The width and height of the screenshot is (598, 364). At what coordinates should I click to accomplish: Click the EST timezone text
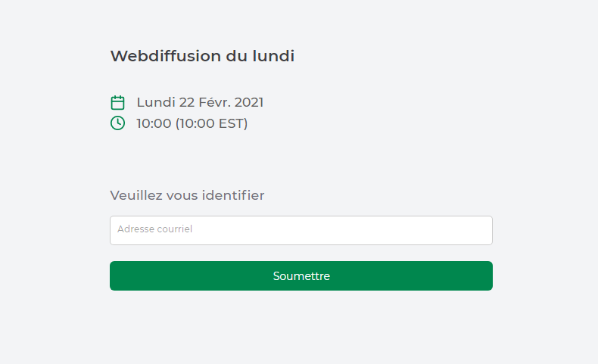(x=231, y=123)
